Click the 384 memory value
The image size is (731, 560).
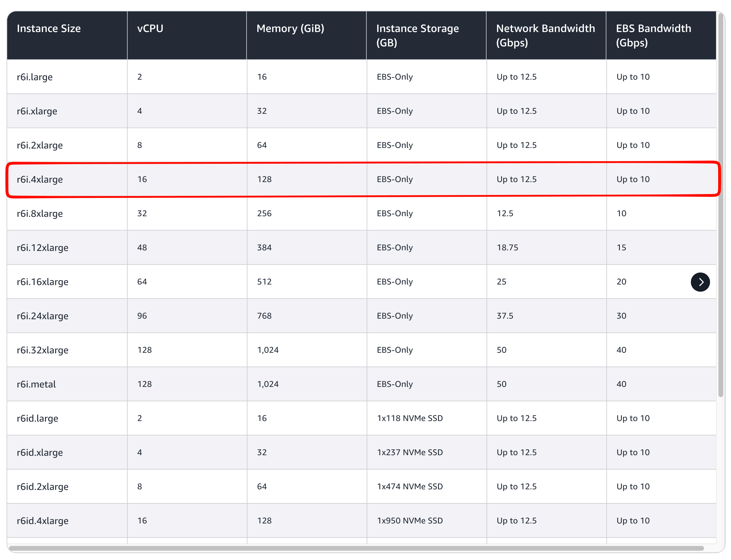(264, 247)
